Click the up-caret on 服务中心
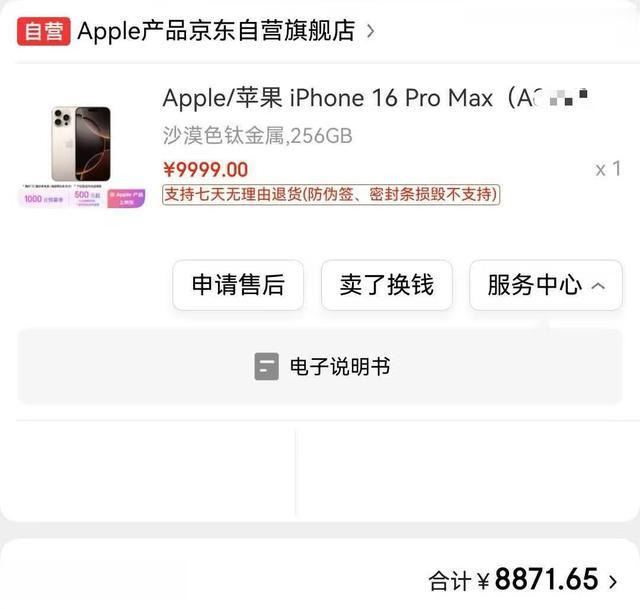Image resolution: width=640 pixels, height=609 pixels. 598,286
